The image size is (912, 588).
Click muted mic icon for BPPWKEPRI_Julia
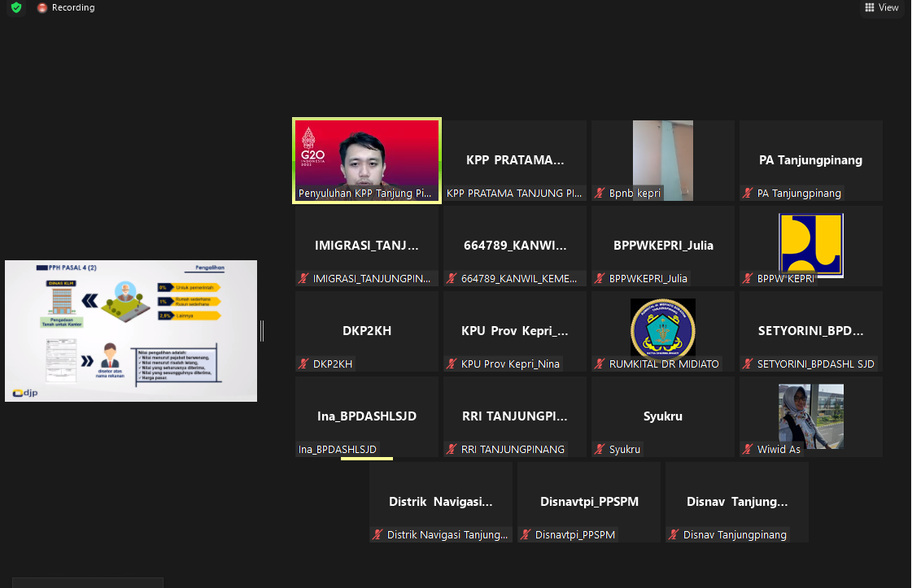pos(600,278)
